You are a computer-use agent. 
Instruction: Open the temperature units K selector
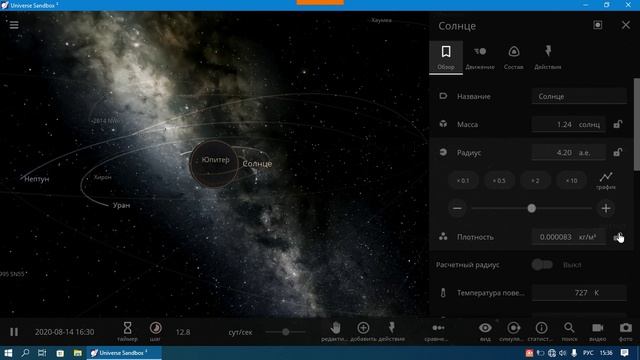[x=597, y=293]
